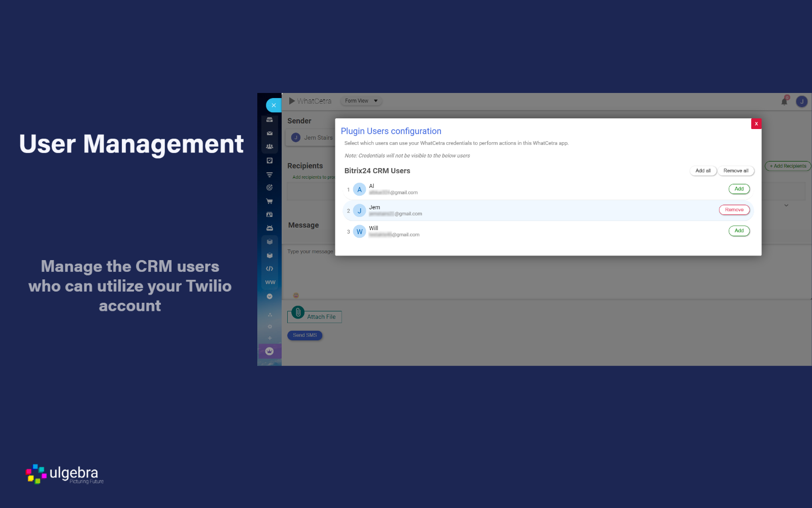Open the envelope mail icon in sidebar
812x508 pixels.
click(x=269, y=133)
